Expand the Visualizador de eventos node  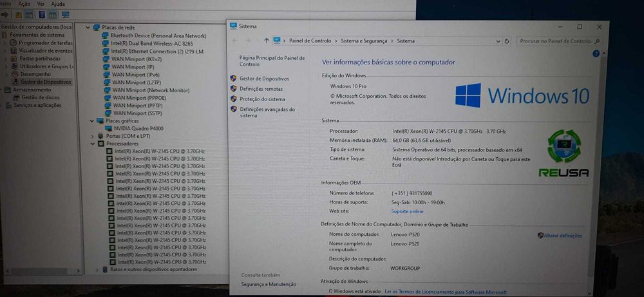pos(5,51)
